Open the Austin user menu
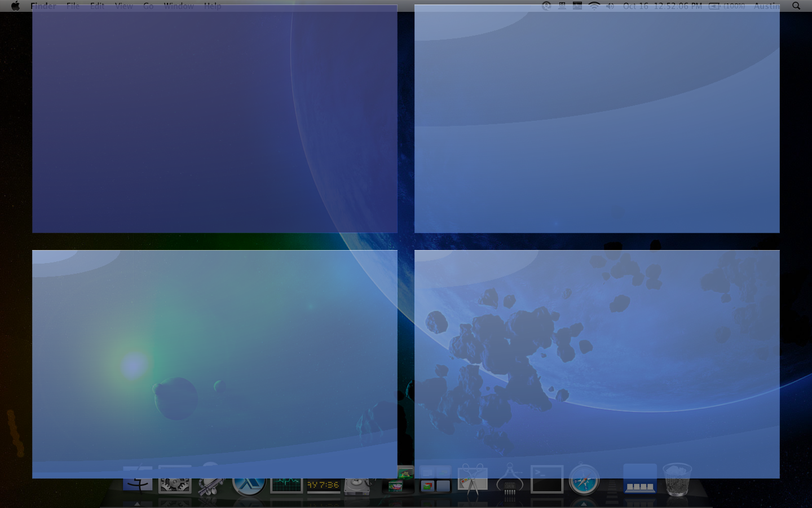The height and width of the screenshot is (508, 812). [767, 6]
